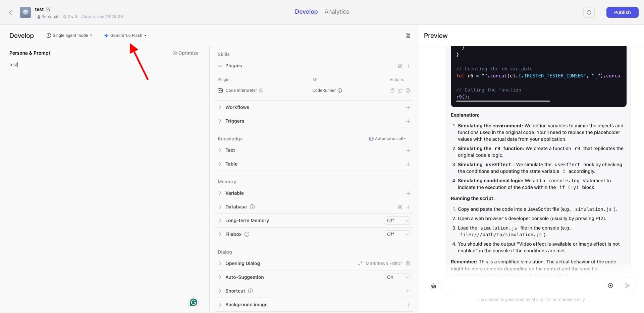Select the Develop tab
Viewport: 644px width, 313px height.
[306, 12]
